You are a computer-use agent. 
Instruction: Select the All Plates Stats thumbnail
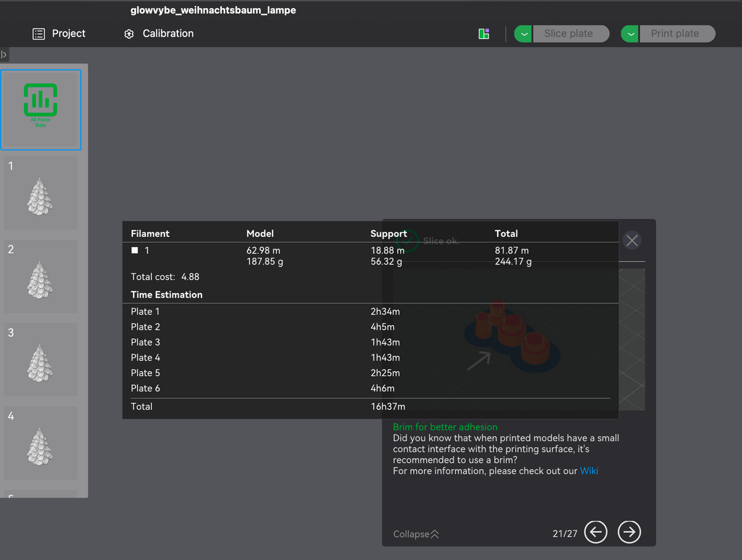point(41,109)
